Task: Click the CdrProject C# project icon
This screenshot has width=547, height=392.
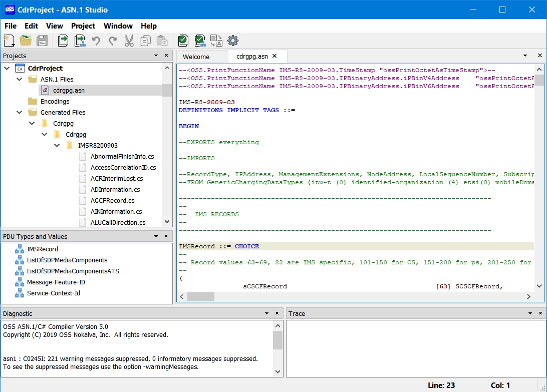Action: click(x=20, y=69)
